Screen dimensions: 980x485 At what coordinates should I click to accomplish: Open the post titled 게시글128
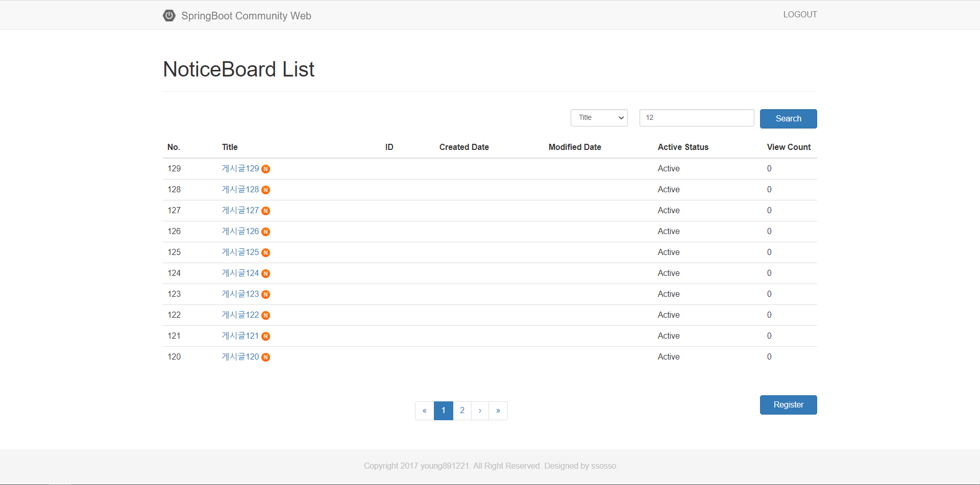pyautogui.click(x=240, y=190)
